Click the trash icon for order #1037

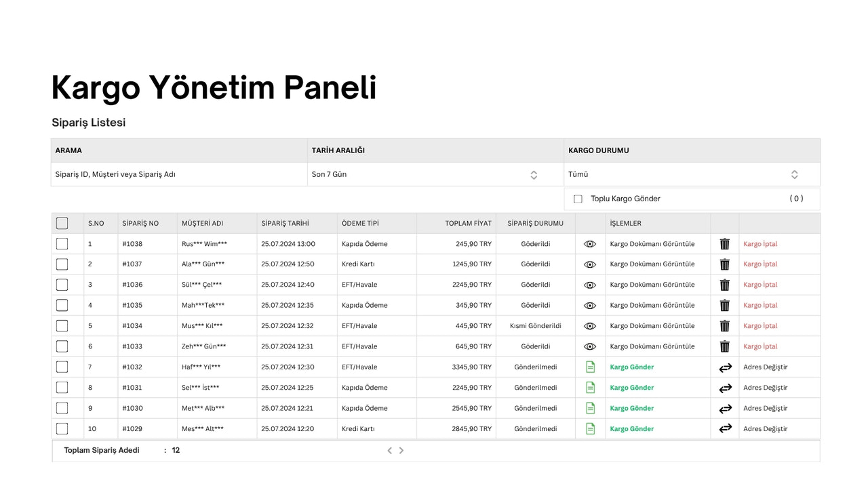point(725,264)
